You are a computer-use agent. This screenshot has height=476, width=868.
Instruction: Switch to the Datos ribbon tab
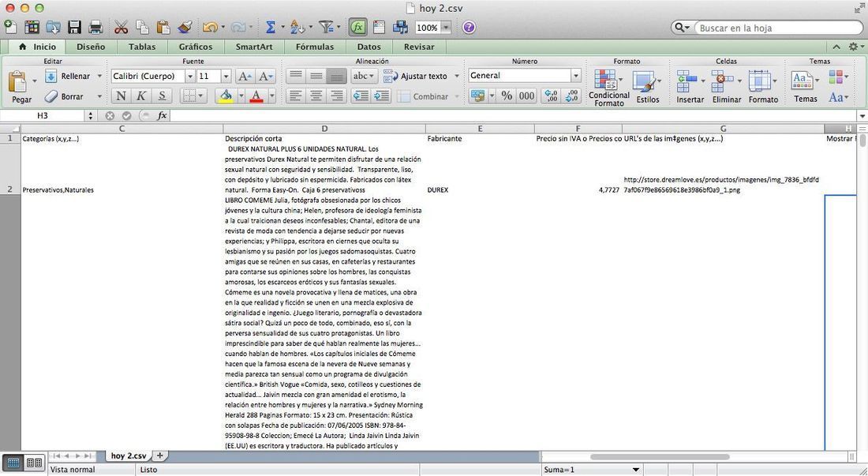(369, 47)
